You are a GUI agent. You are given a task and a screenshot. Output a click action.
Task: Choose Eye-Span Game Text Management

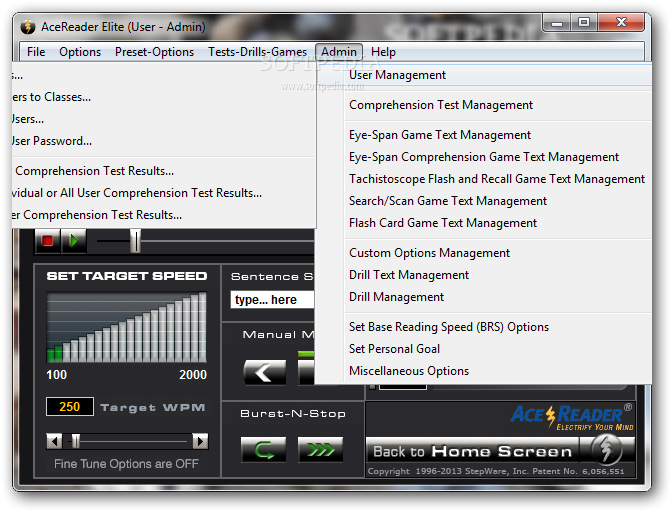coord(484,135)
